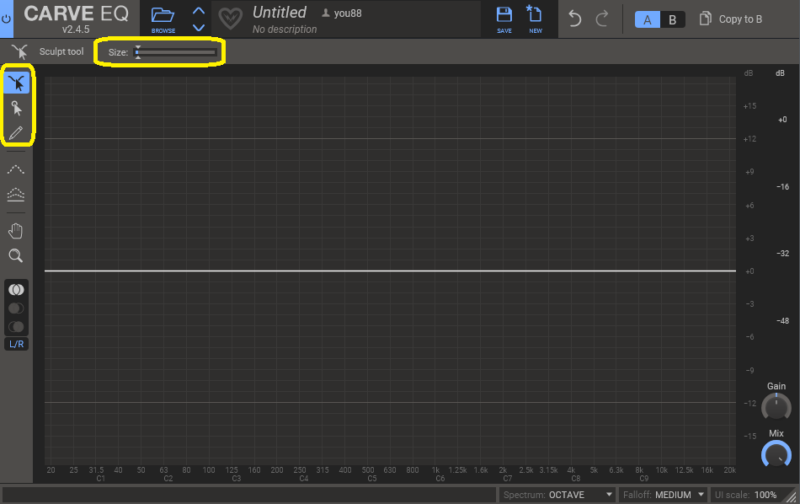Screen dimensions: 800x504
Task: Go to the previous preset with up chevron
Action: (x=198, y=11)
